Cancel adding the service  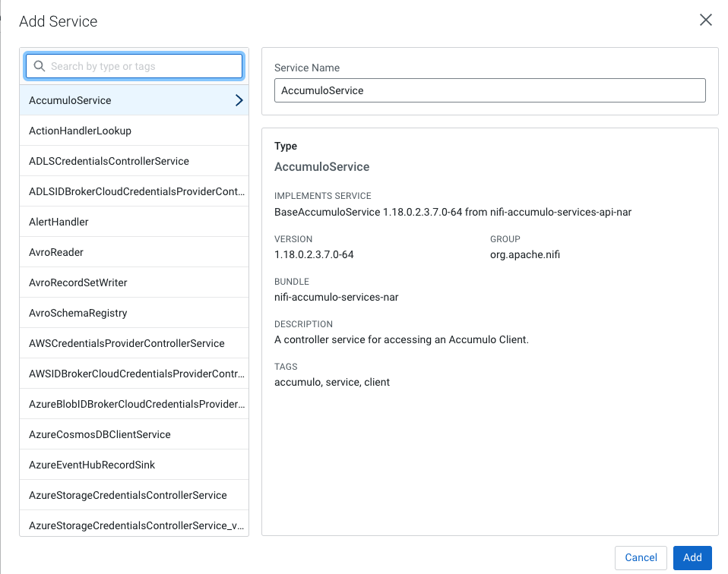click(640, 557)
